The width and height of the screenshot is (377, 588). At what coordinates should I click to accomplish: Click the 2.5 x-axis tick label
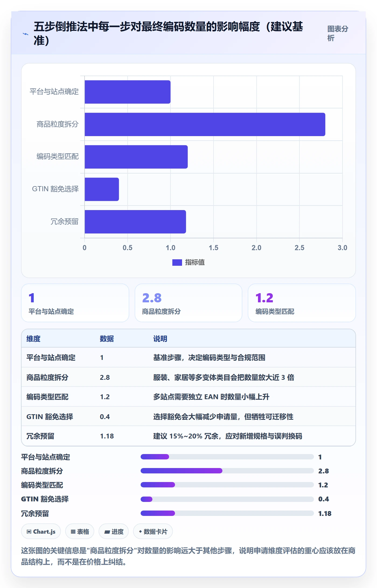(x=299, y=248)
